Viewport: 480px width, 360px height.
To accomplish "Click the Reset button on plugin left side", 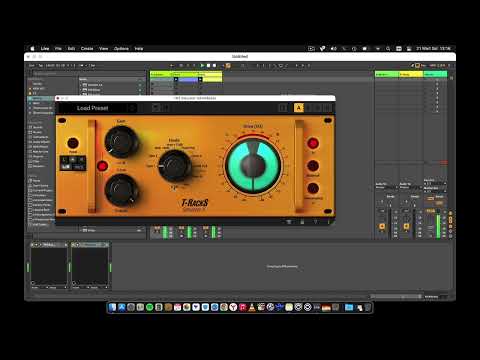I will (73, 143).
